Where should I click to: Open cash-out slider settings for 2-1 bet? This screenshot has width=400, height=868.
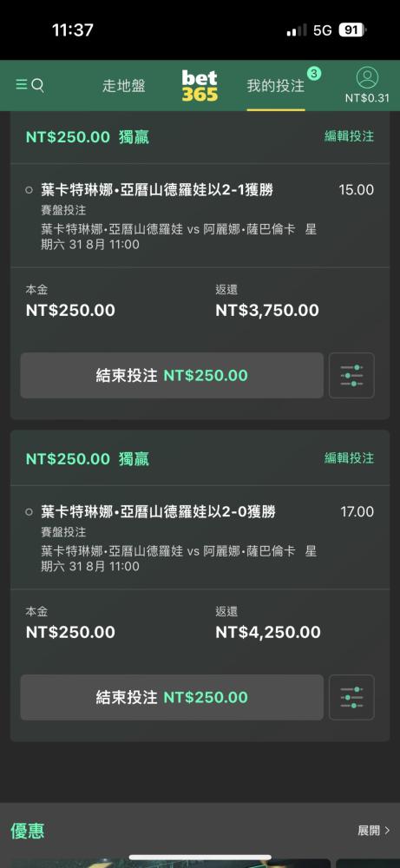pos(351,375)
